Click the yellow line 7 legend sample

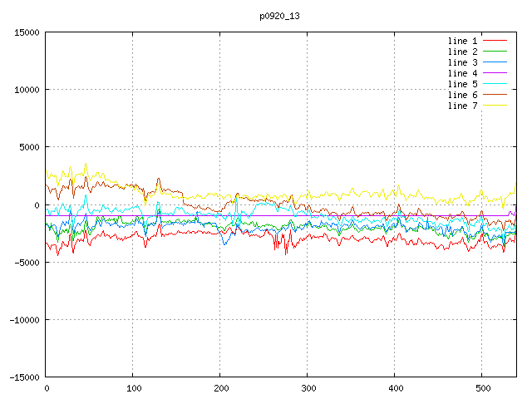(x=495, y=106)
